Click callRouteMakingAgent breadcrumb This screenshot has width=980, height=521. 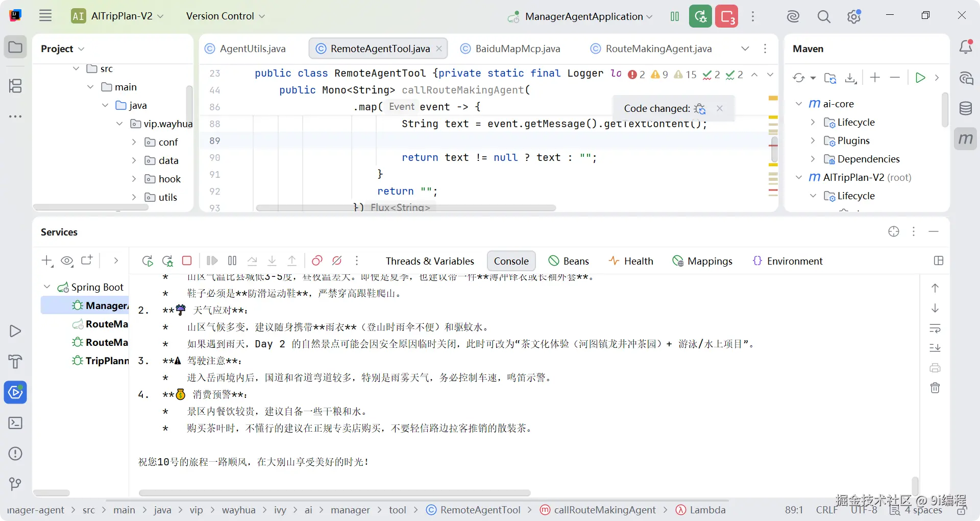click(x=598, y=510)
